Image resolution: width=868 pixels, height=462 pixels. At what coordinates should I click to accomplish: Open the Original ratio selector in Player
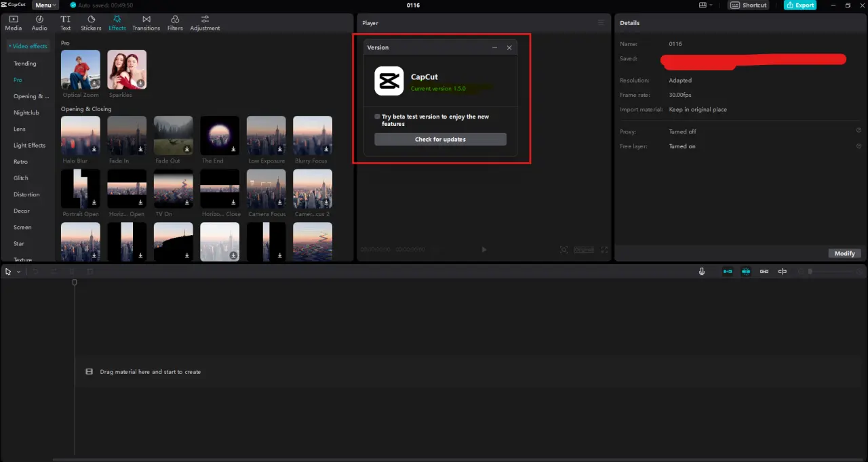pyautogui.click(x=584, y=249)
